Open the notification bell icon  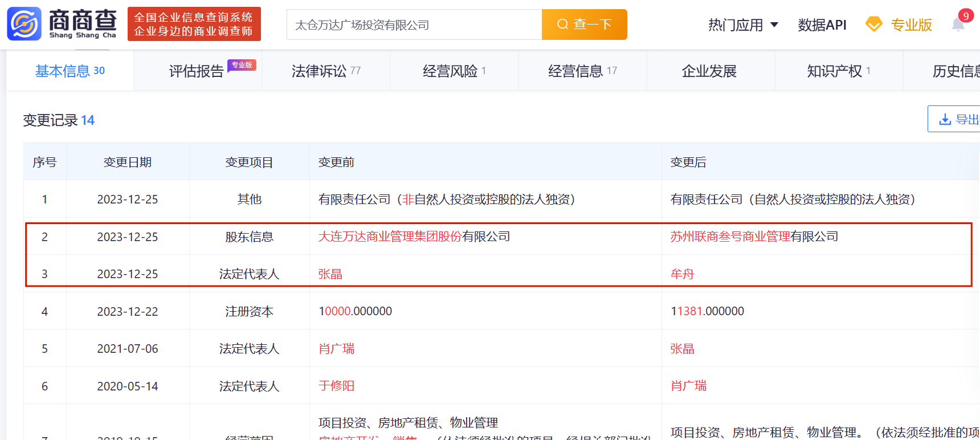(x=958, y=25)
